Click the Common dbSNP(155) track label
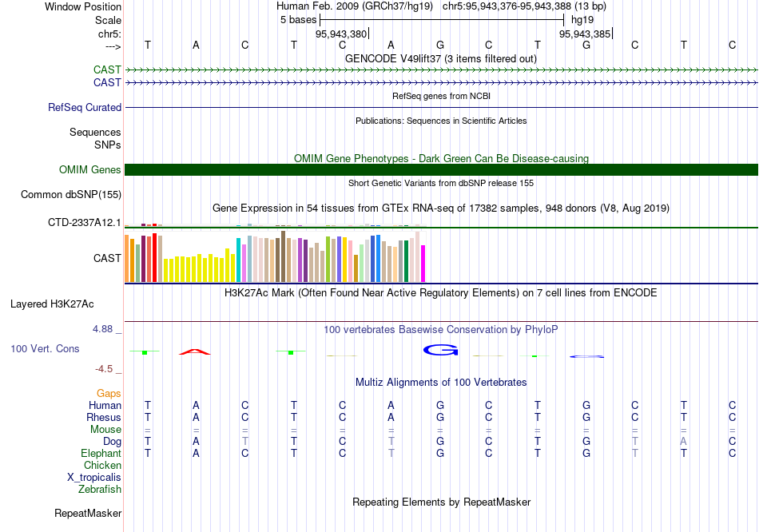Image resolution: width=759 pixels, height=532 pixels. (x=70, y=195)
